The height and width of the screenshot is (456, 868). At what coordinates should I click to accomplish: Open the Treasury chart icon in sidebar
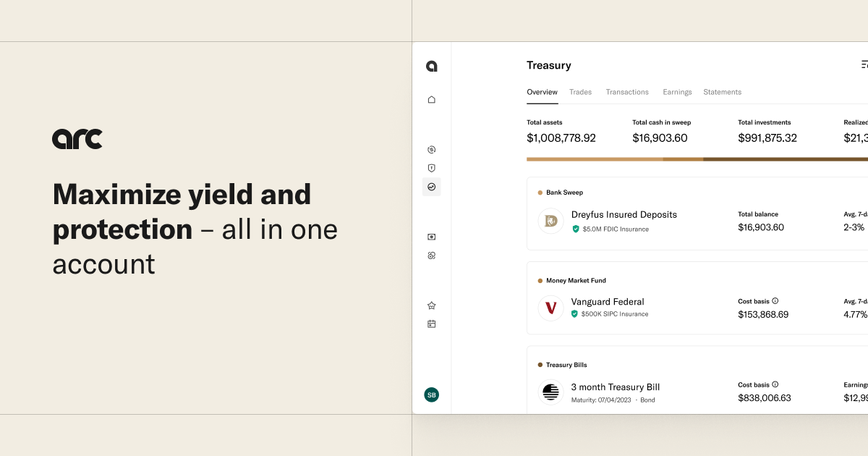(x=432, y=187)
